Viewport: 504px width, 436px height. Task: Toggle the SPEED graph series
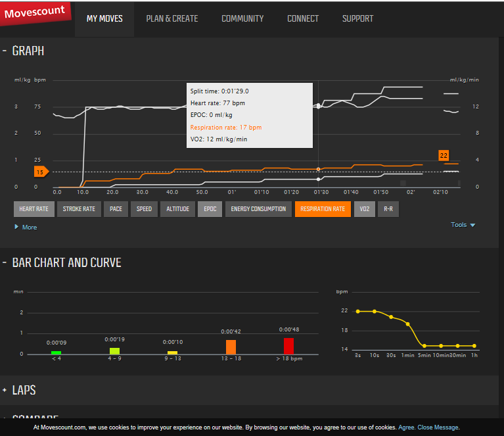[144, 209]
